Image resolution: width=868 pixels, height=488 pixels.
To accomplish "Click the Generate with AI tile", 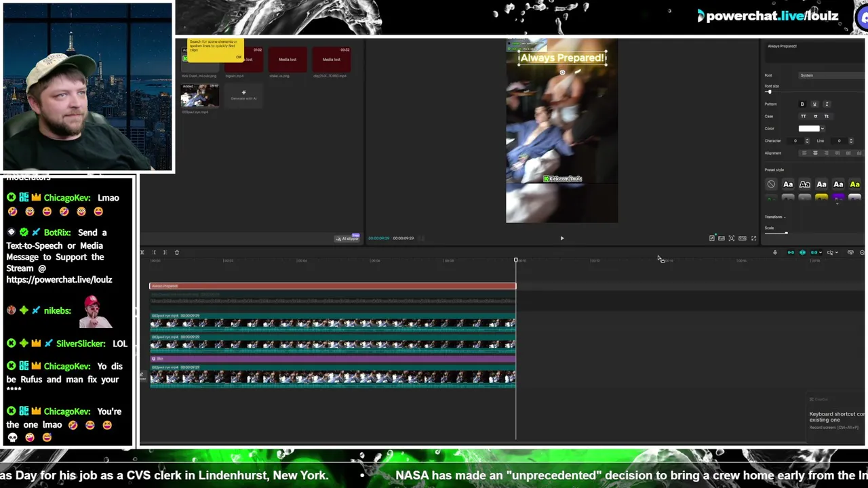I will point(243,95).
